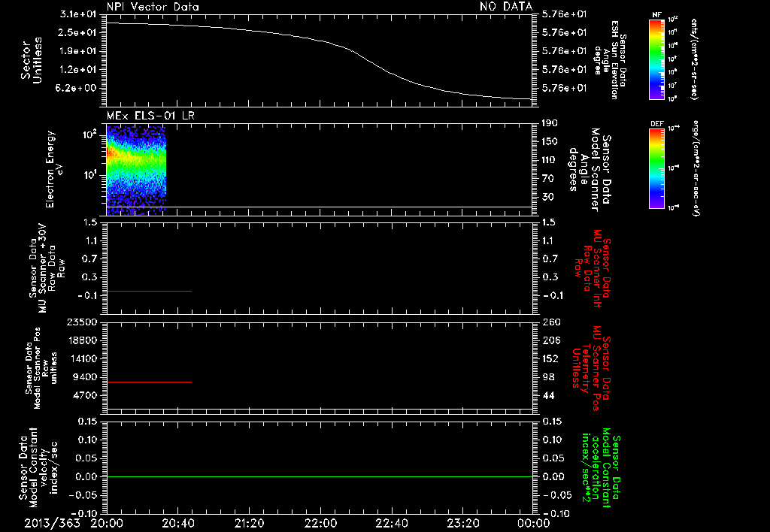Click the "2.5e+01" Sector tick value
The image size is (770, 532).
[x=77, y=32]
